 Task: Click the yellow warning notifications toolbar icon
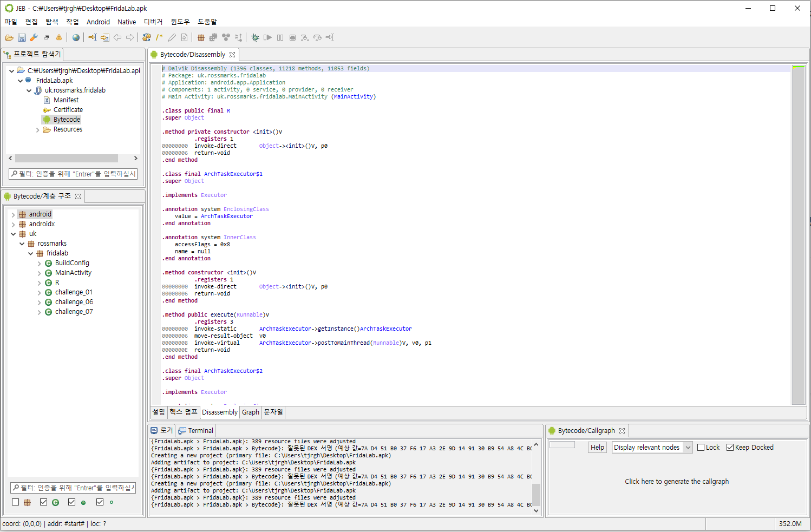pyautogui.click(x=59, y=37)
